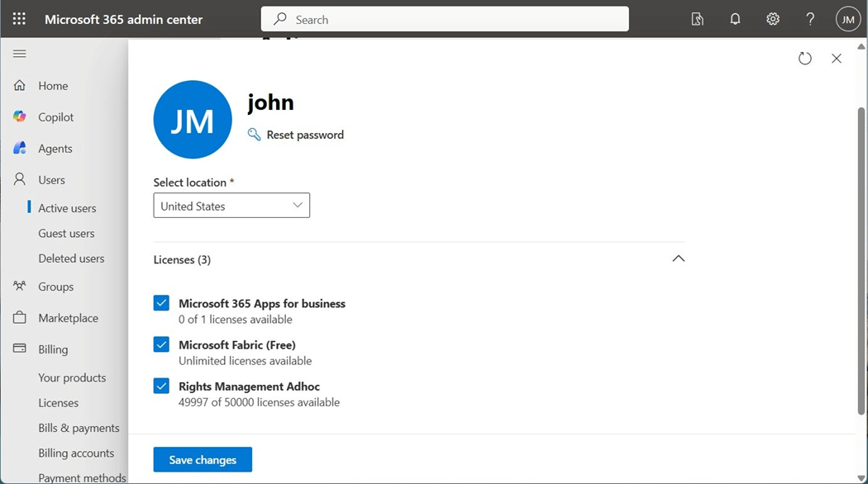
Task: Uncheck Microsoft 365 Apps for business license
Action: [x=161, y=303]
